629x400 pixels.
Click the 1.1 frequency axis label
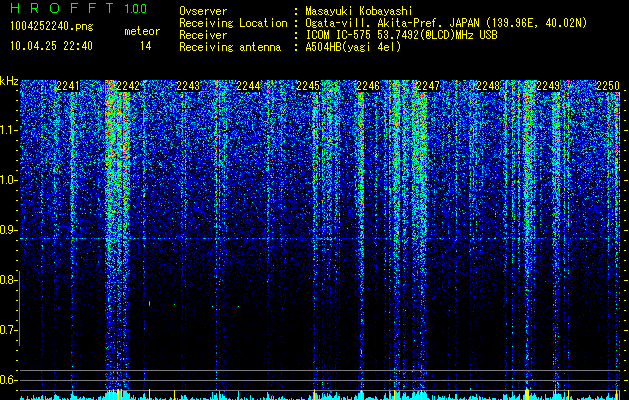(x=8, y=130)
